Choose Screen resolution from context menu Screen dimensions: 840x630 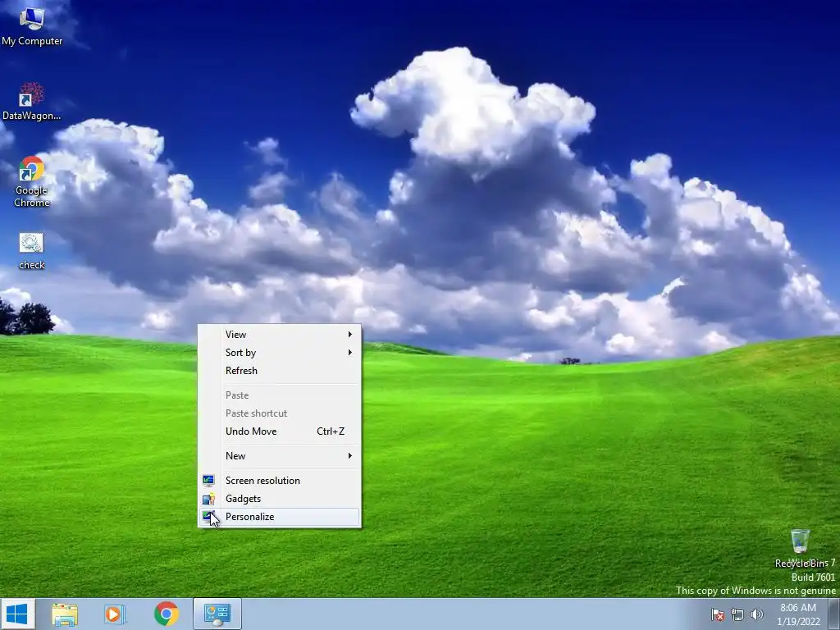(x=279, y=481)
